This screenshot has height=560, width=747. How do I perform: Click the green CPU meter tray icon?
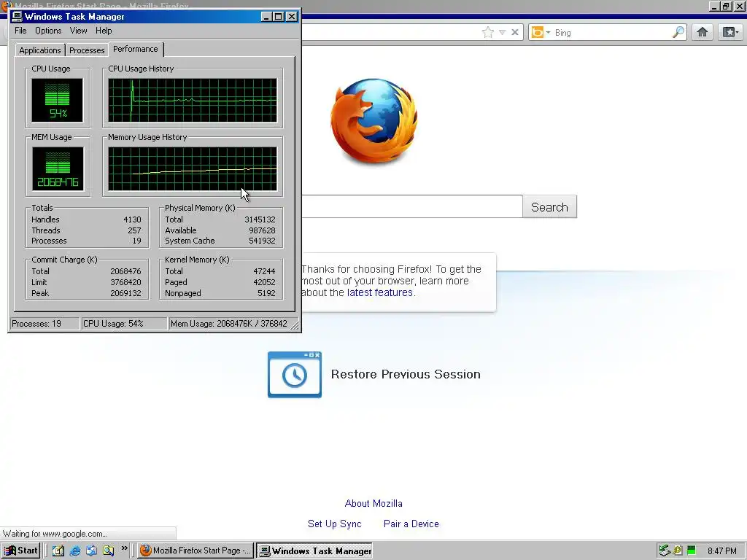click(692, 551)
